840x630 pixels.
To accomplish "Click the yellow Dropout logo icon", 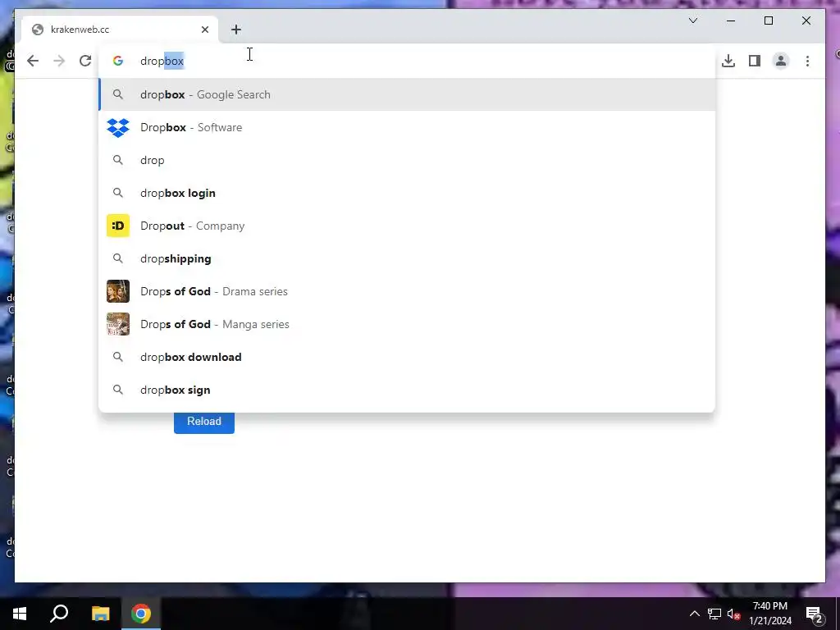I will [x=118, y=226].
